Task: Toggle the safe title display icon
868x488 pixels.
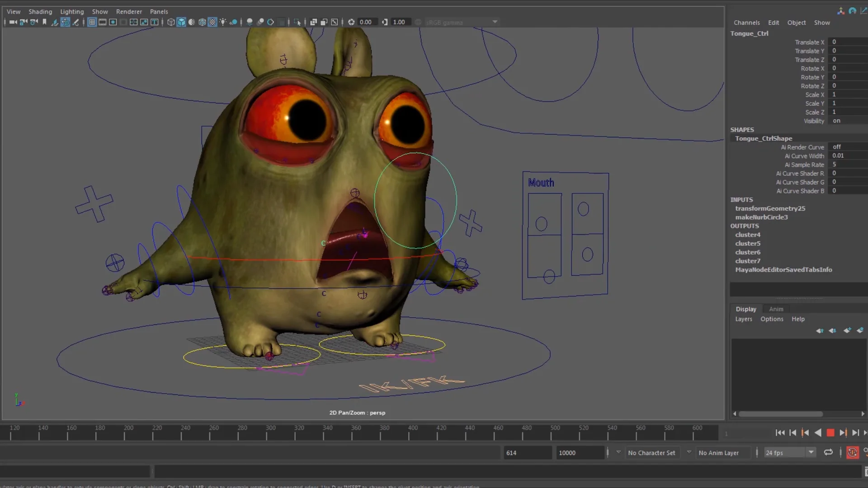Action: point(155,22)
